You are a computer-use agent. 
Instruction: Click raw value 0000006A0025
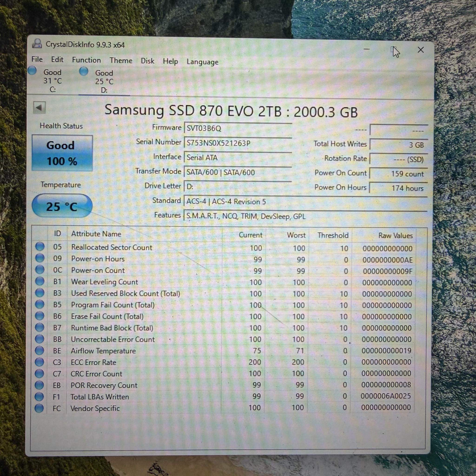pos(386,396)
